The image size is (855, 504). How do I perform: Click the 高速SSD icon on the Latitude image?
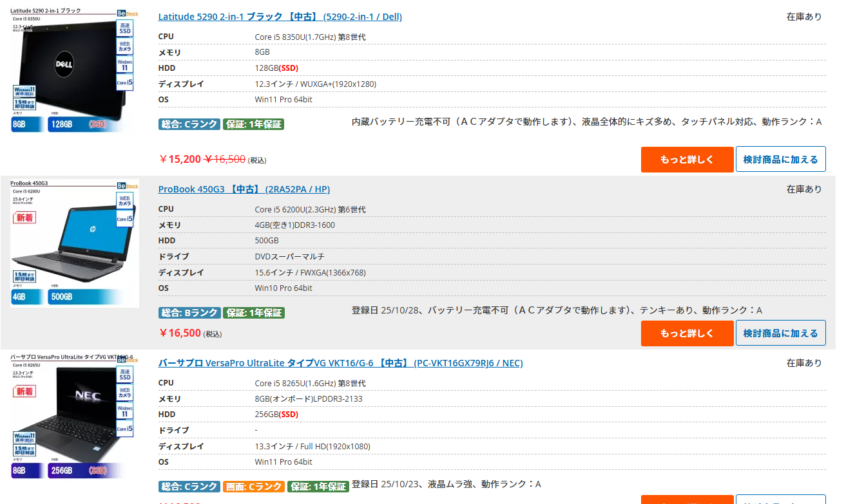click(x=125, y=28)
